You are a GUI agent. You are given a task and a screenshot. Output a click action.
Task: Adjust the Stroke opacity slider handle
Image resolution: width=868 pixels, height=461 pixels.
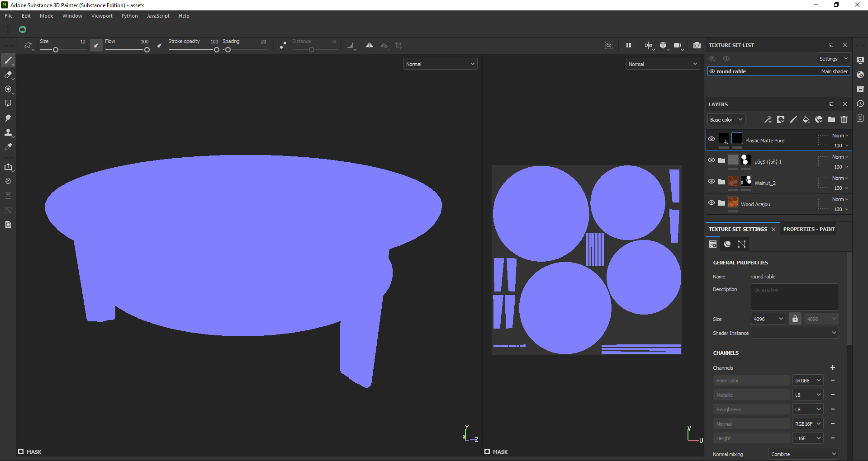tap(217, 50)
